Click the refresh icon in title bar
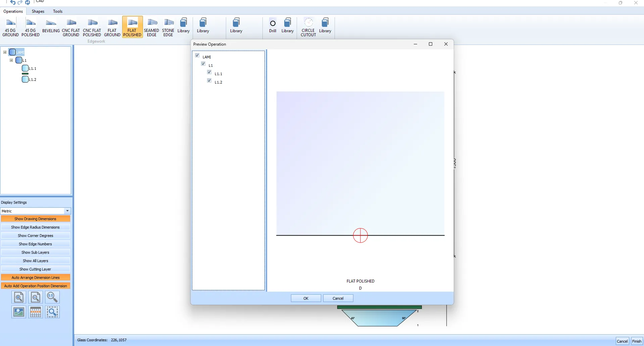644x346 pixels. point(28,2)
